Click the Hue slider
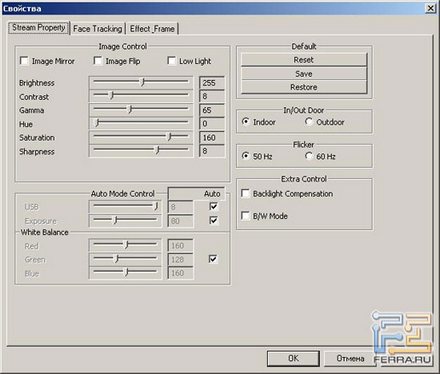The height and width of the screenshot is (374, 440). [141, 123]
